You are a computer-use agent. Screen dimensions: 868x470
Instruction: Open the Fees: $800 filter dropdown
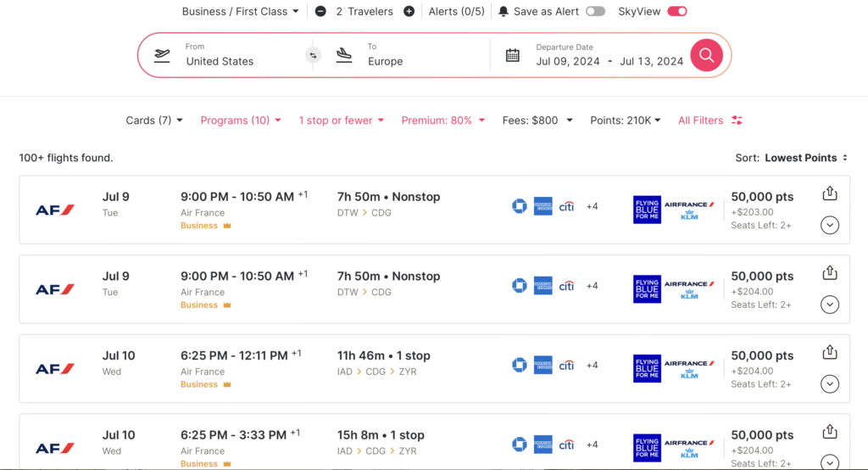click(537, 120)
